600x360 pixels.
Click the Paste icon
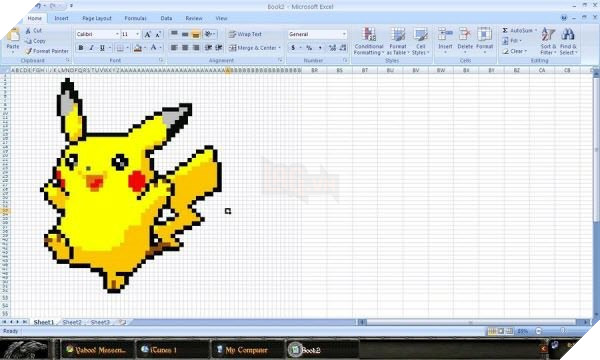13,35
